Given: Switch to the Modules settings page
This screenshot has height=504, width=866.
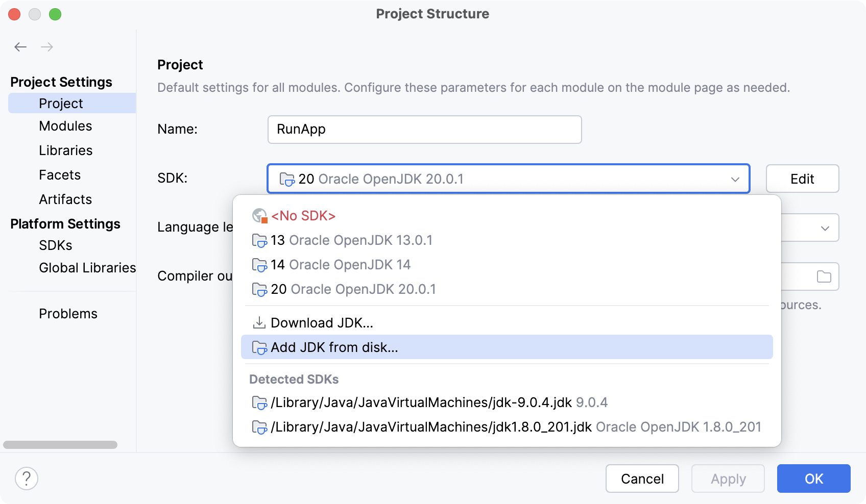Looking at the screenshot, I should [x=65, y=126].
